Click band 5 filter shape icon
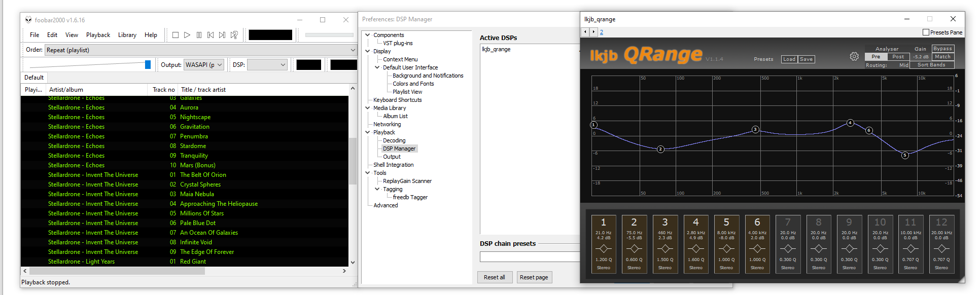 (726, 248)
